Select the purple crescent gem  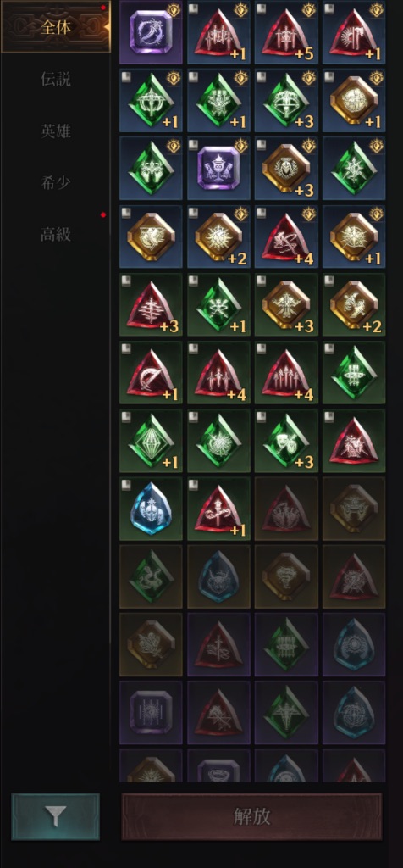[x=151, y=33]
